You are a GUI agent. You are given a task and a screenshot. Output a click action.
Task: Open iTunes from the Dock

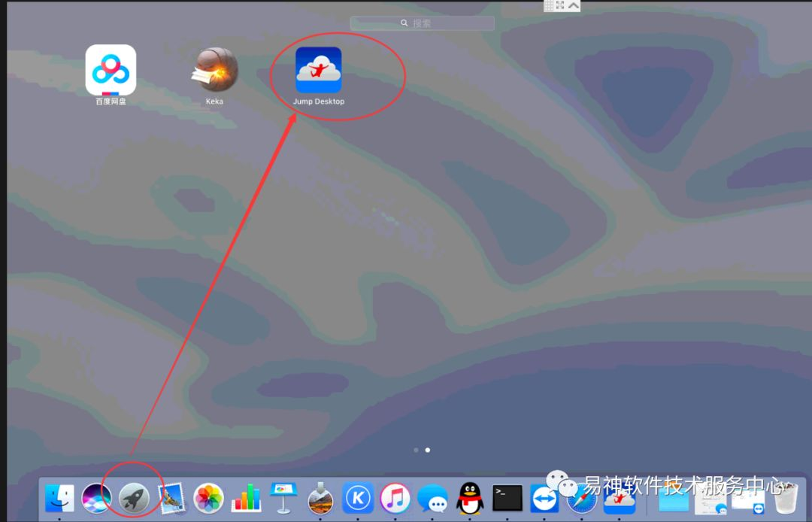tap(395, 498)
